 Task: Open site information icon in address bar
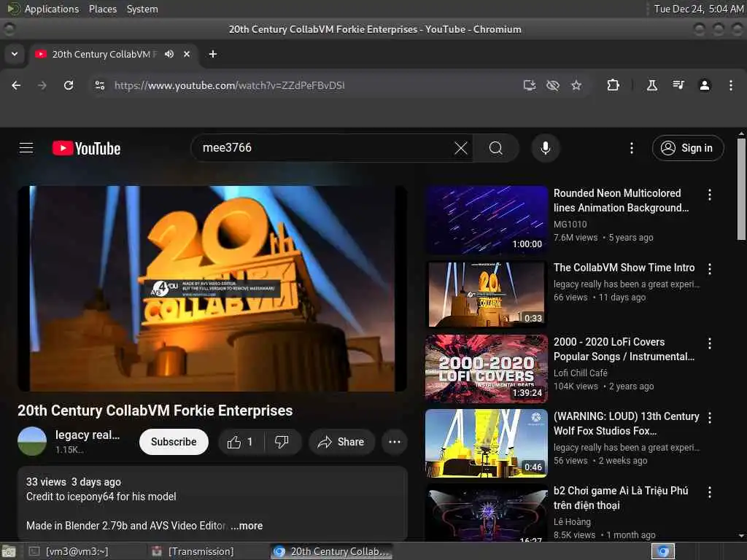point(99,85)
